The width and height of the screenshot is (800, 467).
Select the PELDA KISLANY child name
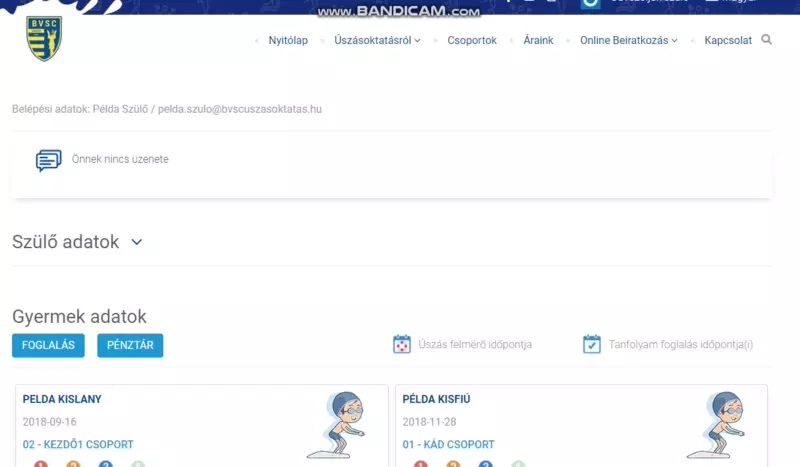click(62, 399)
